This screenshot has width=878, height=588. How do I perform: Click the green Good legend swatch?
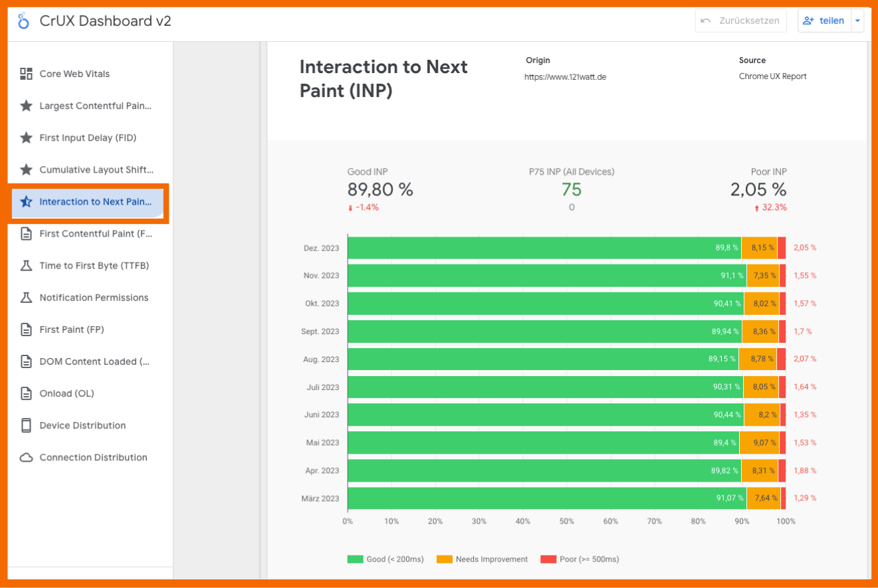[x=356, y=559]
